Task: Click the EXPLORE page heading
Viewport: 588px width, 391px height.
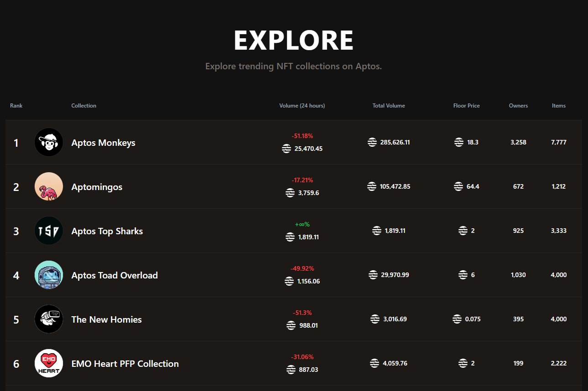Action: coord(294,41)
